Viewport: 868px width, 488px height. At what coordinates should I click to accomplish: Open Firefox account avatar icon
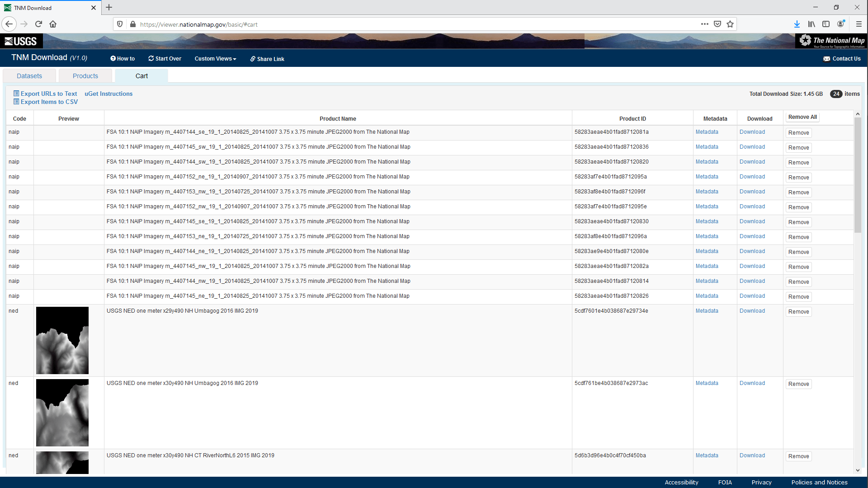(841, 24)
